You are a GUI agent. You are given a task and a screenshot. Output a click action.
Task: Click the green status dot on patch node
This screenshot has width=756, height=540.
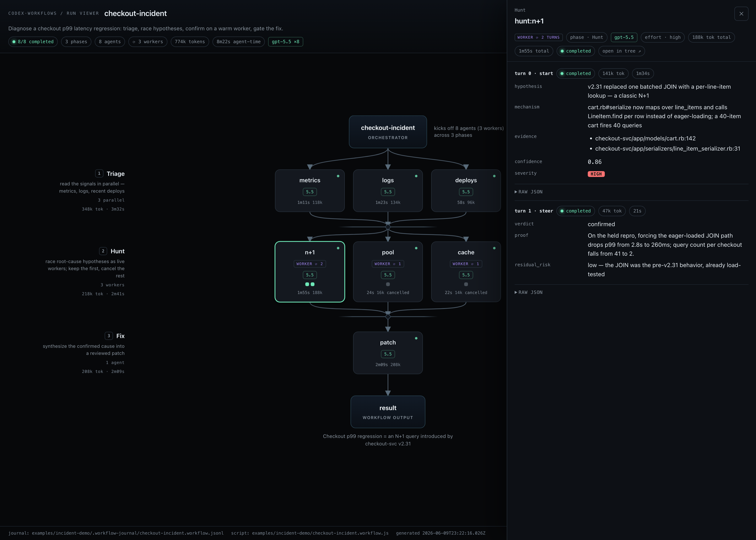416,338
